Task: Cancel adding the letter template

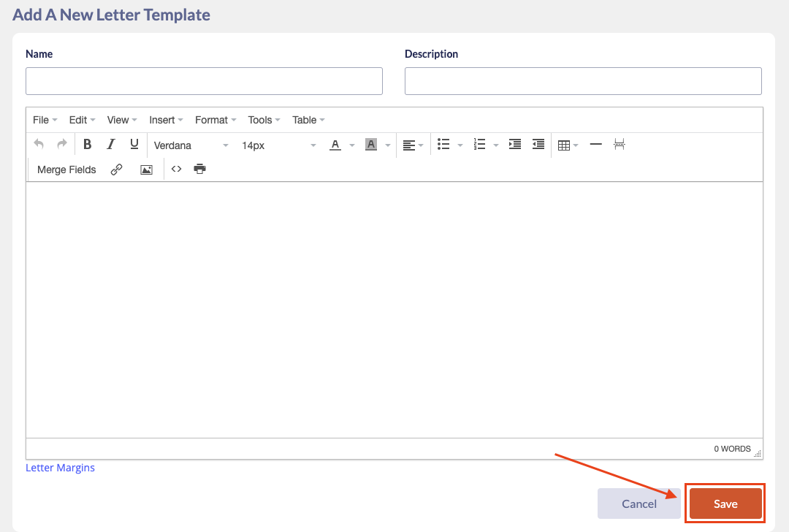Action: [639, 503]
